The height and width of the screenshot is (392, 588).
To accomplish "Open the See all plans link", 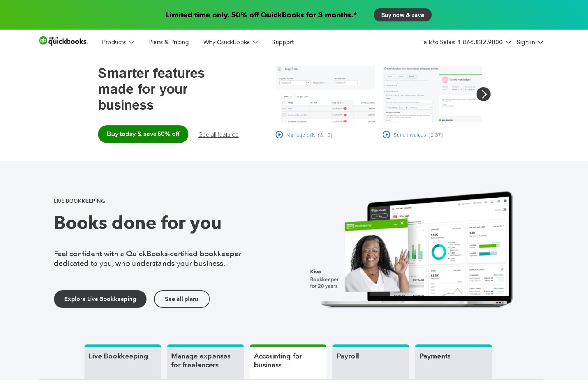I will (182, 299).
